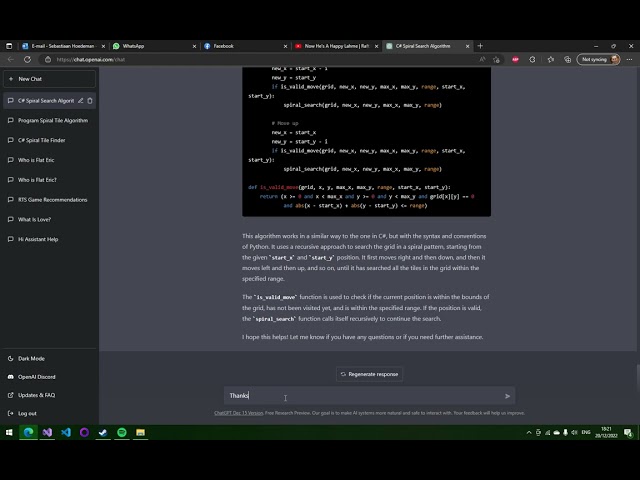
Task: Open Updates & FAQ
Action: pos(49,395)
